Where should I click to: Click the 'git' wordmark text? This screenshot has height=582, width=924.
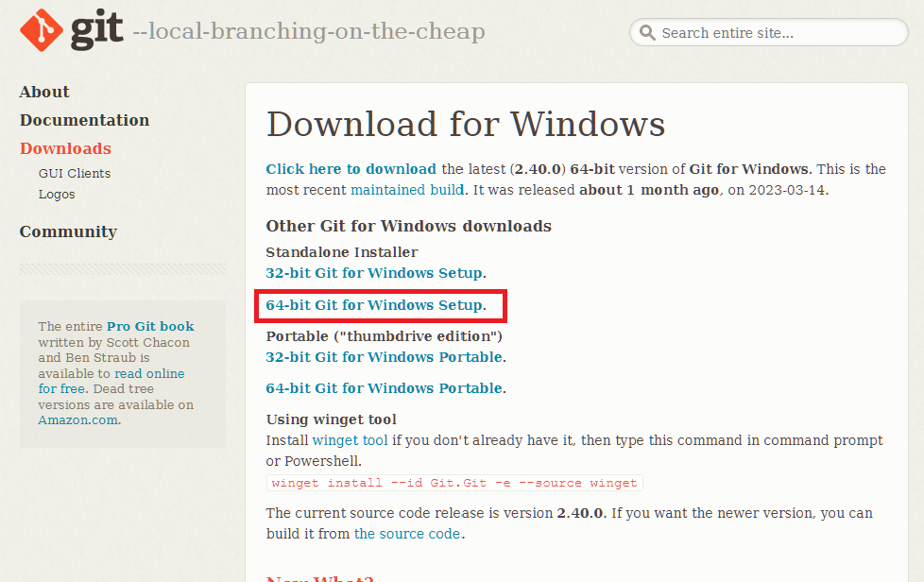(96, 30)
